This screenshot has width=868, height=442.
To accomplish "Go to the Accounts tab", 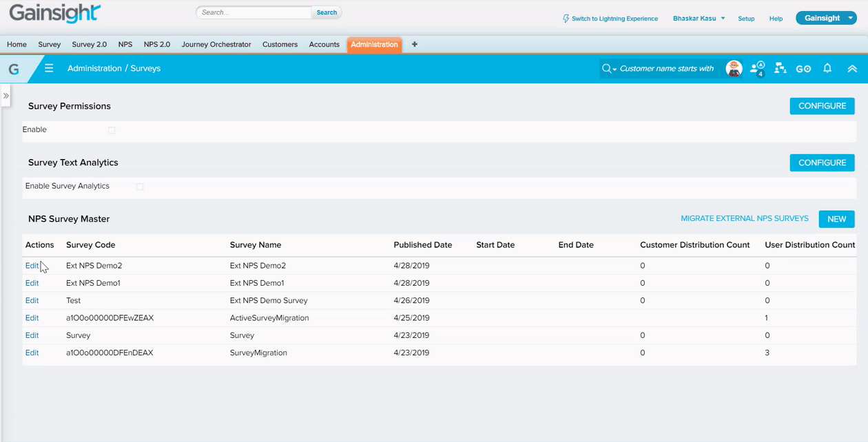I will click(324, 44).
